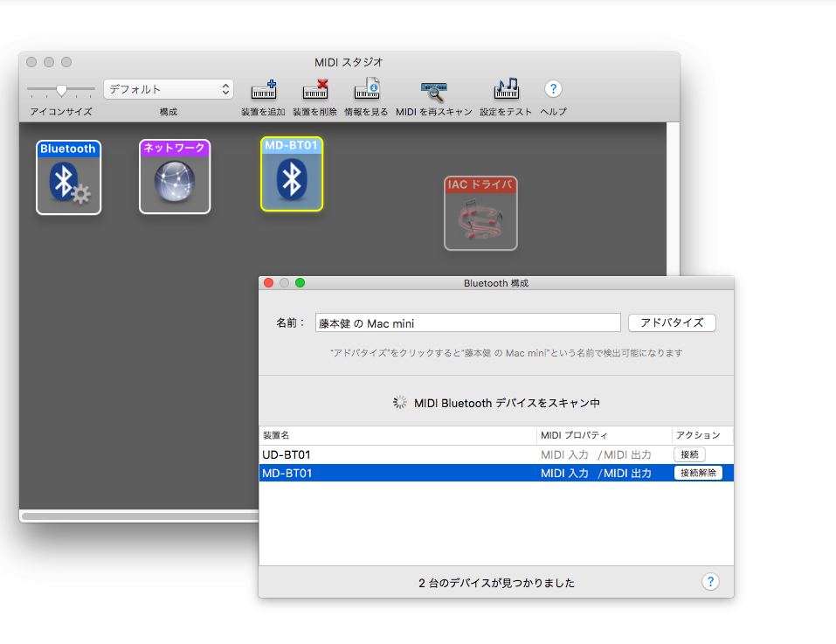Screen dimensions: 836x644
Task: Select the IAC ドライバ device icon
Action: 480,213
